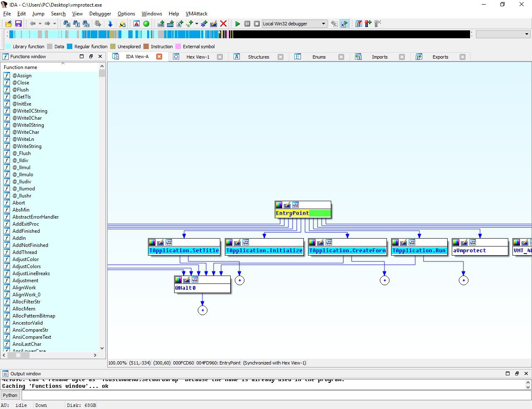Viewport: 532px width, 409px height.
Task: Click the Functions list vertical scrollbar thumb
Action: point(102,73)
